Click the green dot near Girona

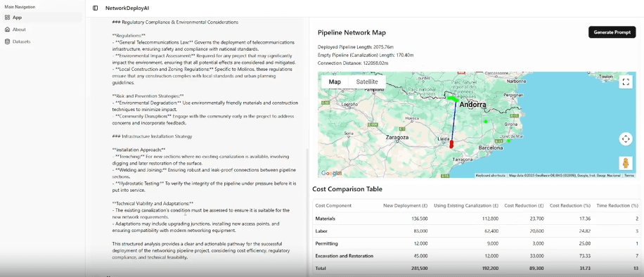486,121
